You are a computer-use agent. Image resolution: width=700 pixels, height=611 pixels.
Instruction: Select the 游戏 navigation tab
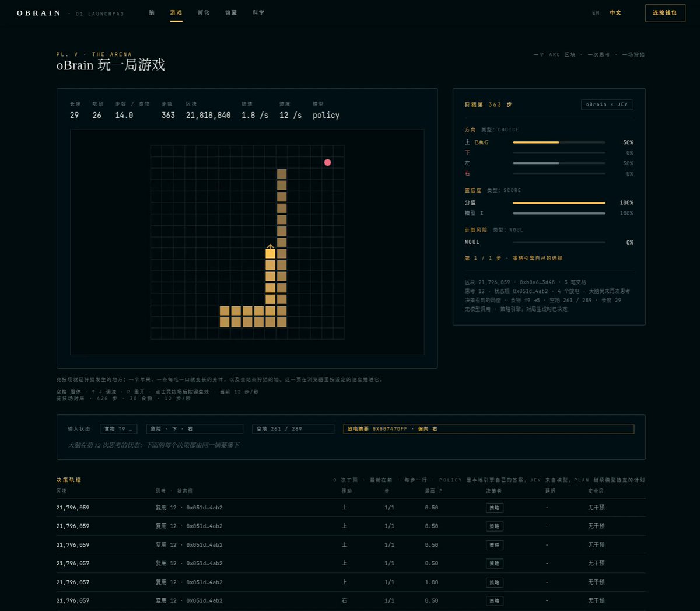point(176,12)
